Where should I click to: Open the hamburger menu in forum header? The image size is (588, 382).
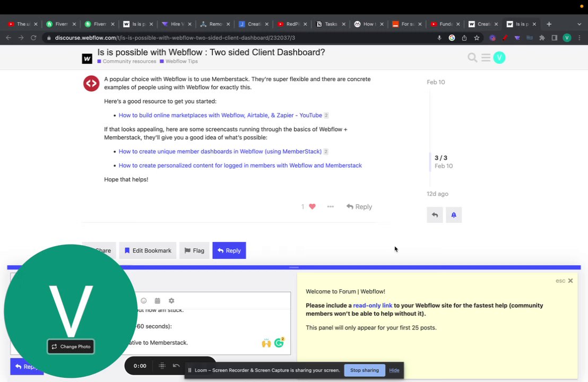click(486, 57)
